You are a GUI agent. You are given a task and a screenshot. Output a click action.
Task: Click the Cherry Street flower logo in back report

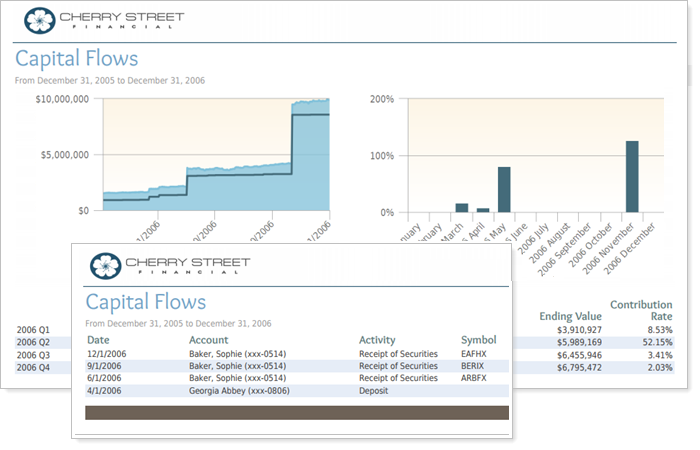[40, 20]
